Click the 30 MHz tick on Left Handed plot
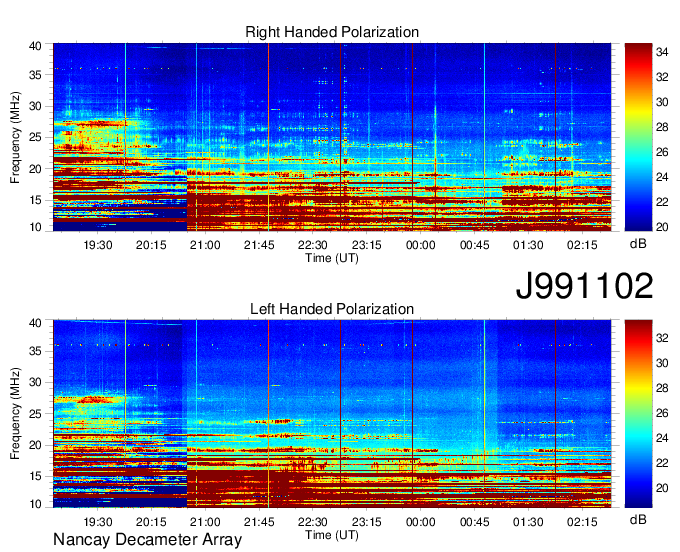The height and width of the screenshot is (552, 680). click(35, 382)
